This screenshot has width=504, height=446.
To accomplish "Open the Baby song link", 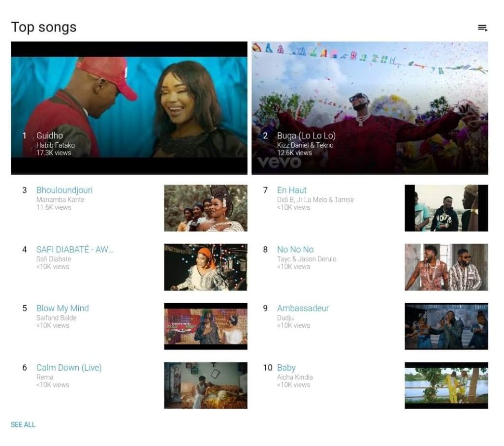I will tap(286, 368).
